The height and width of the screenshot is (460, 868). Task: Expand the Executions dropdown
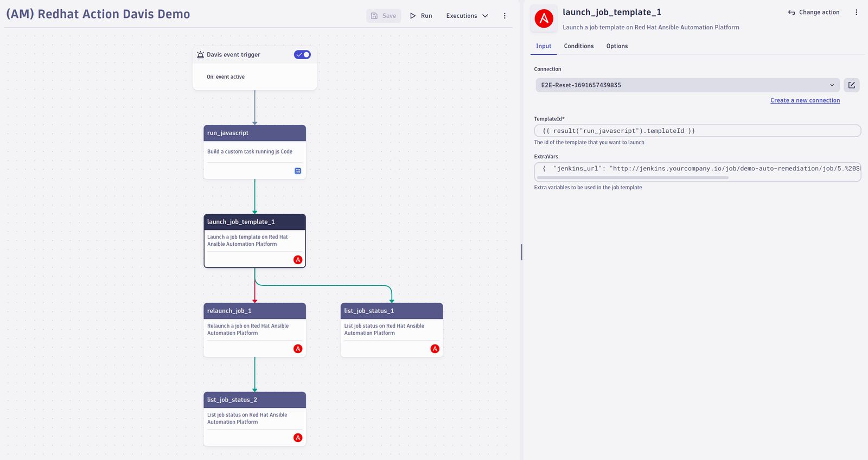[467, 16]
